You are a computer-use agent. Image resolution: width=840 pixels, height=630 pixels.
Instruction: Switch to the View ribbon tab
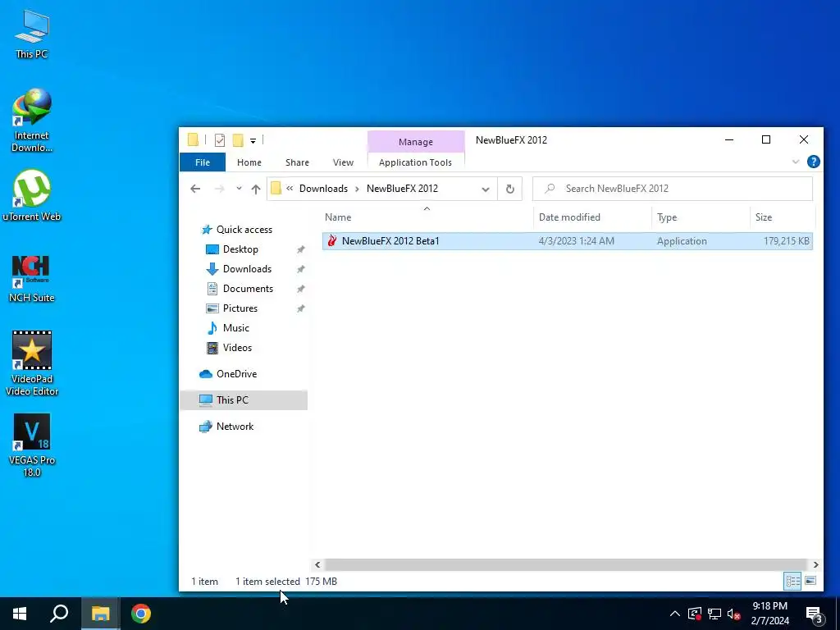(x=343, y=162)
